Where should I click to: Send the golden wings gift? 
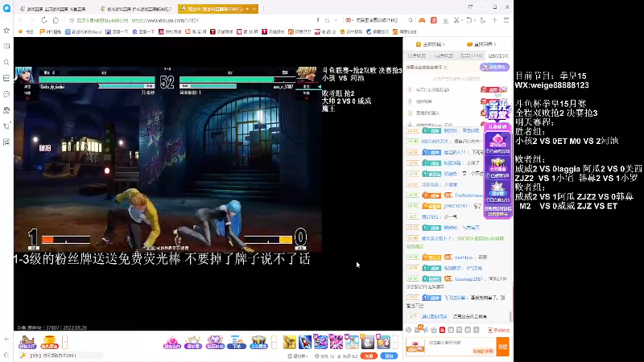[x=290, y=342]
